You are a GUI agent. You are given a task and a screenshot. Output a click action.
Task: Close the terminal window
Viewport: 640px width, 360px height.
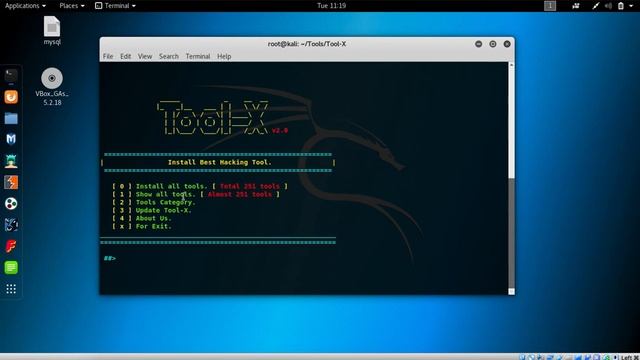(x=507, y=44)
